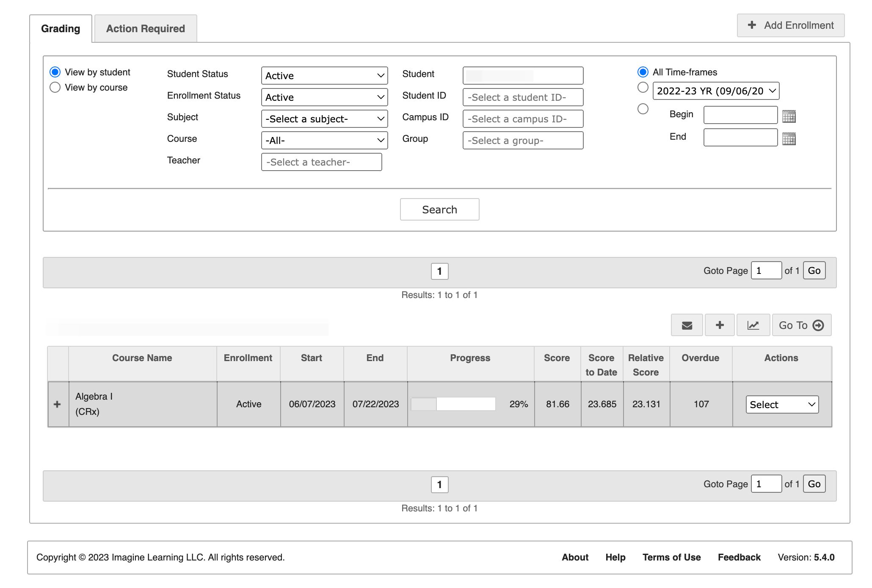Image resolution: width=872 pixels, height=588 pixels.
Task: Click Add Enrollment button
Action: point(791,25)
